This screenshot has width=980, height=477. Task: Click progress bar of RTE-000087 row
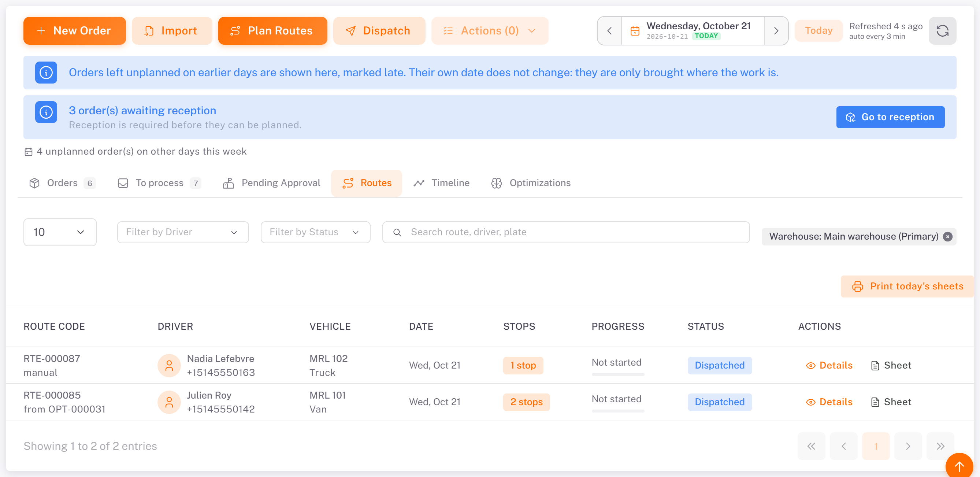point(617,374)
